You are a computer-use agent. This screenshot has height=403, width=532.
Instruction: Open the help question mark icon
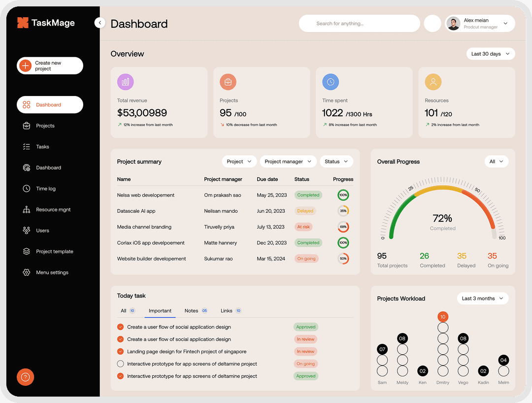(x=26, y=377)
